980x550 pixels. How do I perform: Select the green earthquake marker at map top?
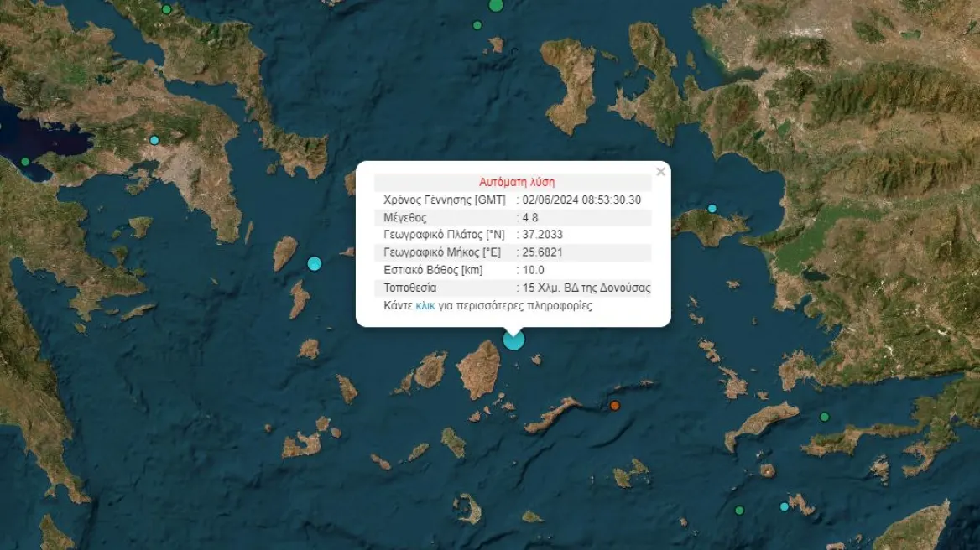(x=495, y=7)
